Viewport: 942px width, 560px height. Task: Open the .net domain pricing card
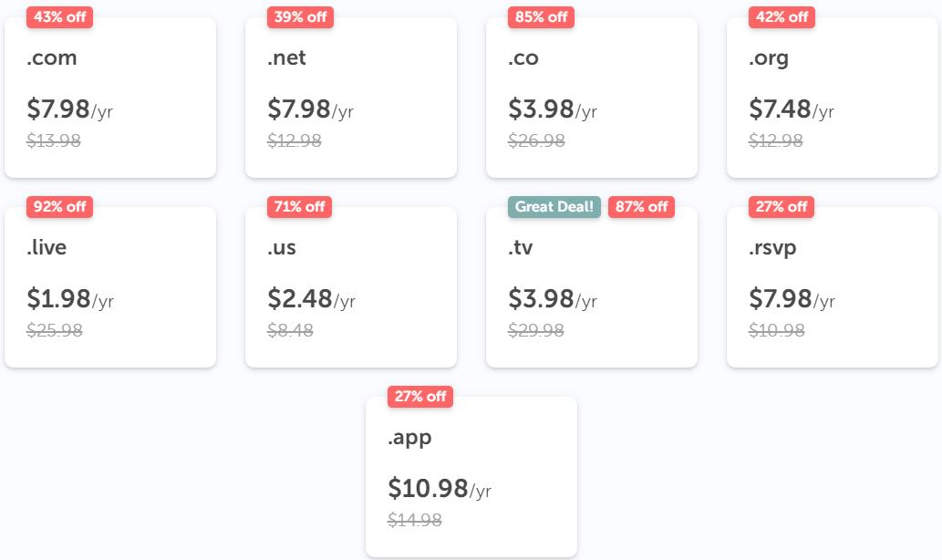click(x=351, y=99)
